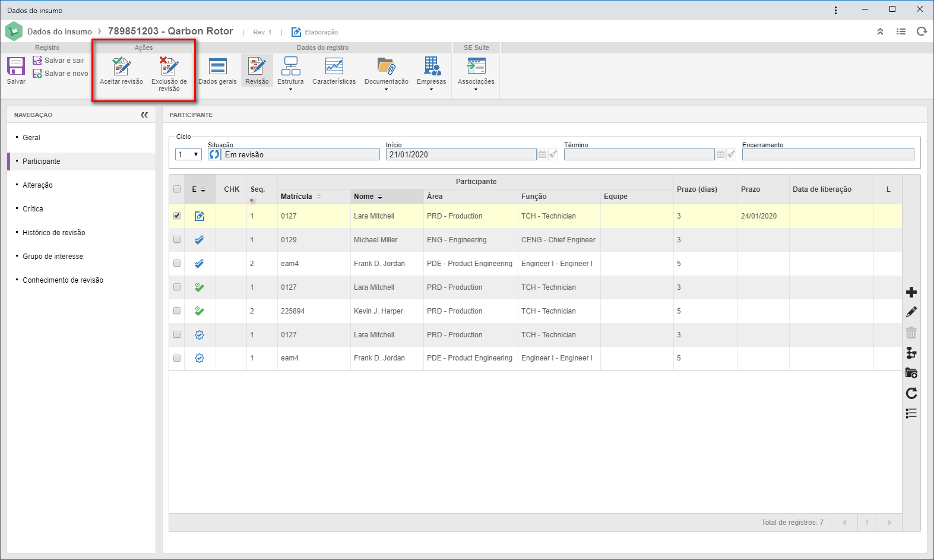Open Dados gerais section
The height and width of the screenshot is (560, 934).
[x=217, y=71]
